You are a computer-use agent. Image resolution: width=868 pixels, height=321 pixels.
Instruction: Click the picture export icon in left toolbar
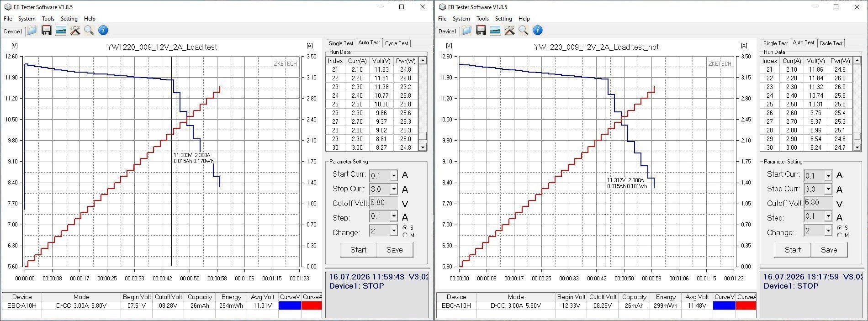coord(60,31)
